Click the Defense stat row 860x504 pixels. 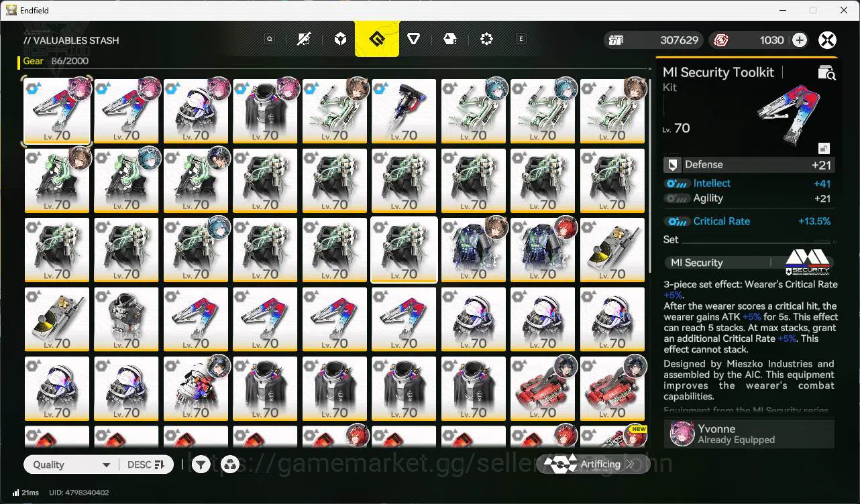[x=748, y=165]
